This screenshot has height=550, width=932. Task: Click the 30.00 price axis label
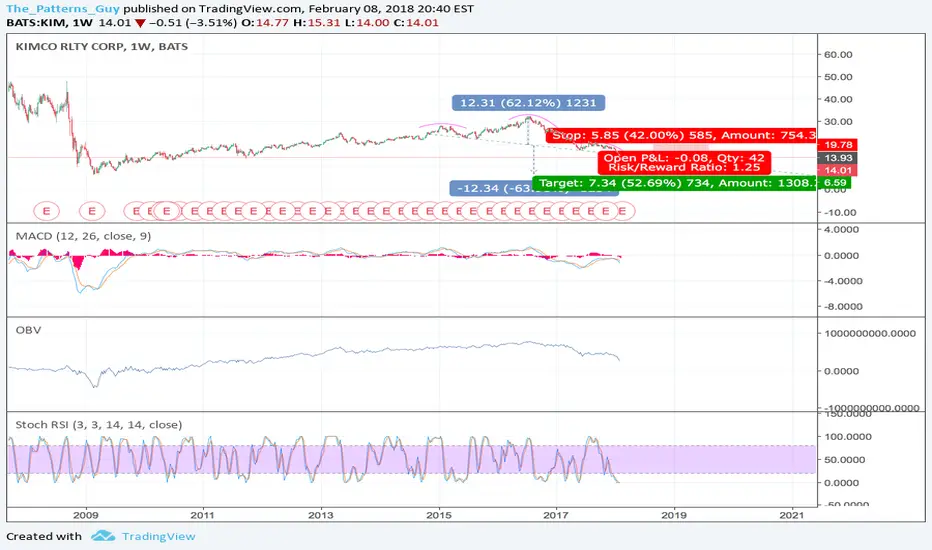coord(838,122)
